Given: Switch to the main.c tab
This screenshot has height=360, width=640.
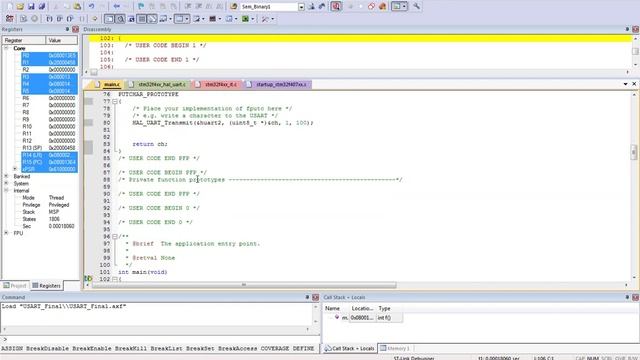Looking at the screenshot, I should click(x=108, y=84).
